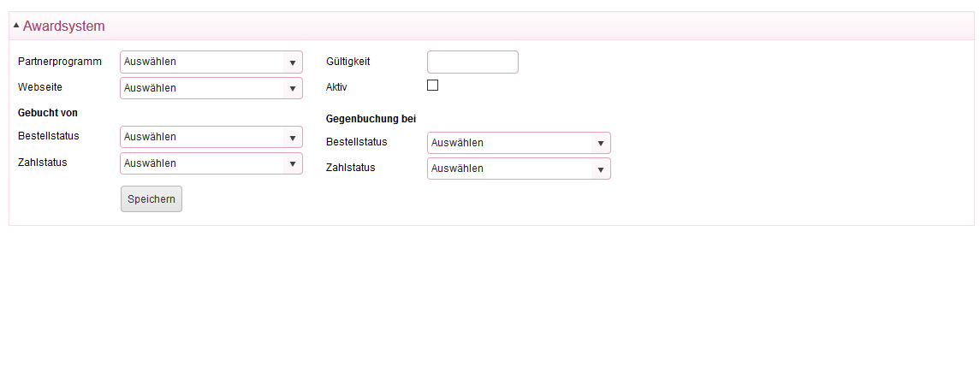Open Zahlstatus dropdown under Gegenbuchung bei
This screenshot has width=980, height=367.
pyautogui.click(x=519, y=169)
